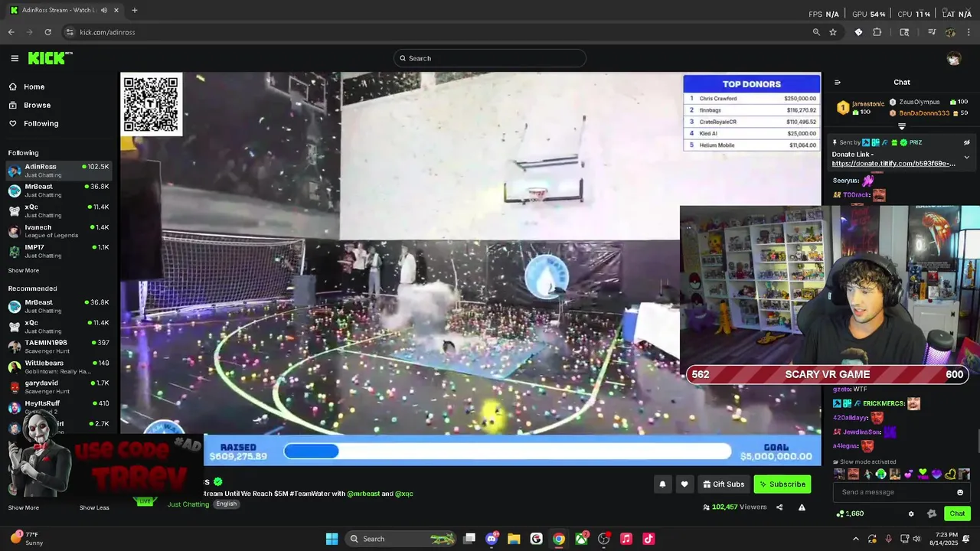The image size is (980, 551).
Task: Open xQc channel under Following
Action: [x=59, y=210]
